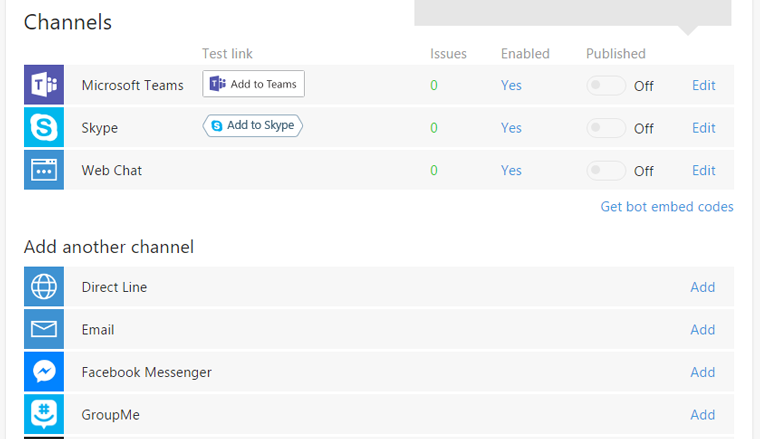Click the Web Chat channel icon
Screen dimensions: 760x439
[44, 170]
